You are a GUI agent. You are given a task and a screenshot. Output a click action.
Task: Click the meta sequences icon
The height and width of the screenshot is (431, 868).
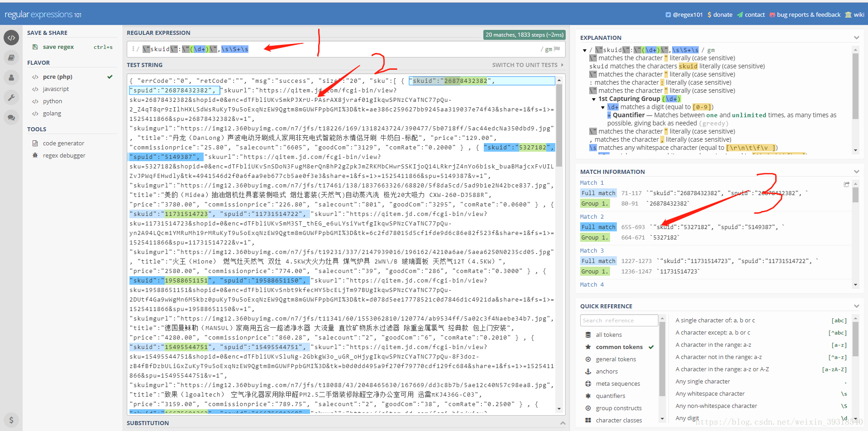[588, 383]
